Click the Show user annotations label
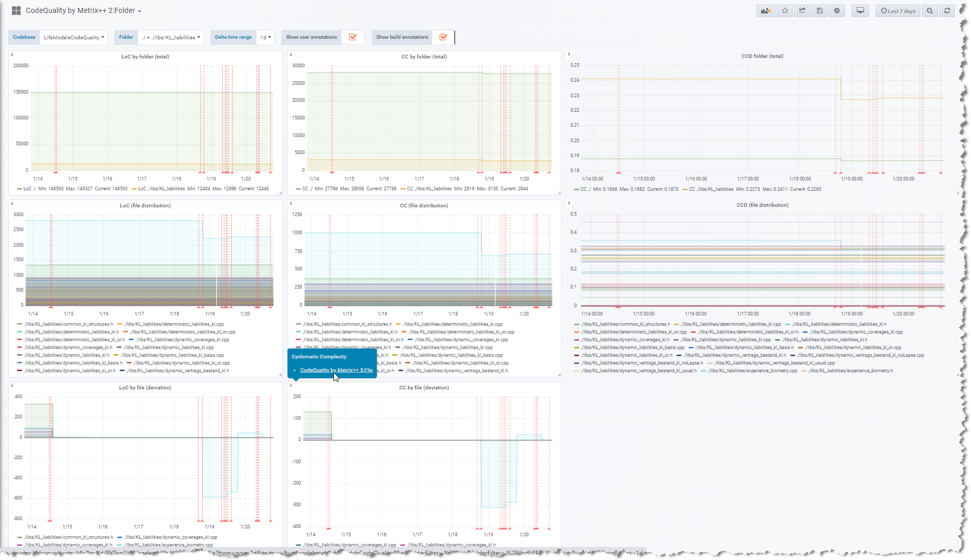 pos(311,37)
